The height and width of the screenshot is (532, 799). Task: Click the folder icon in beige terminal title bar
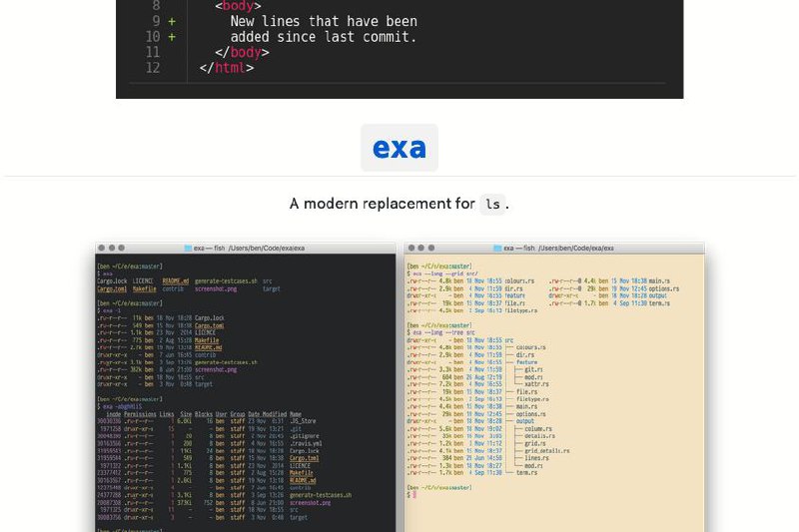[497, 248]
